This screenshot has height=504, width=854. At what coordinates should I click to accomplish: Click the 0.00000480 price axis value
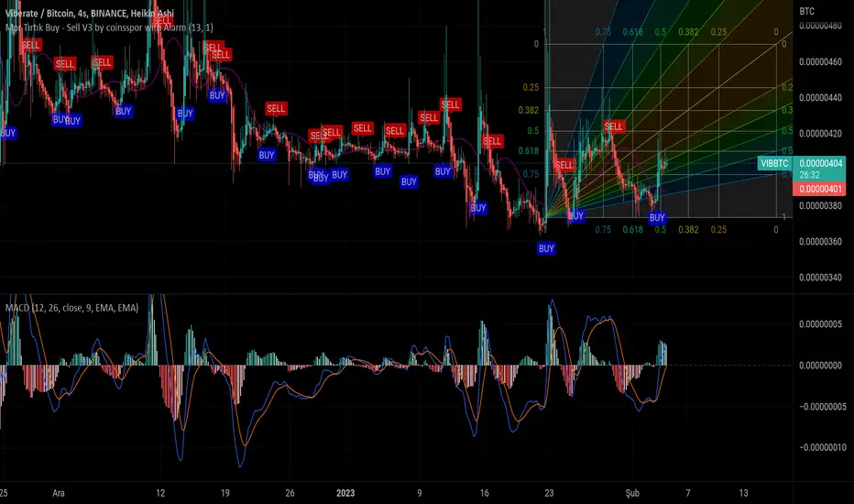pyautogui.click(x=820, y=27)
